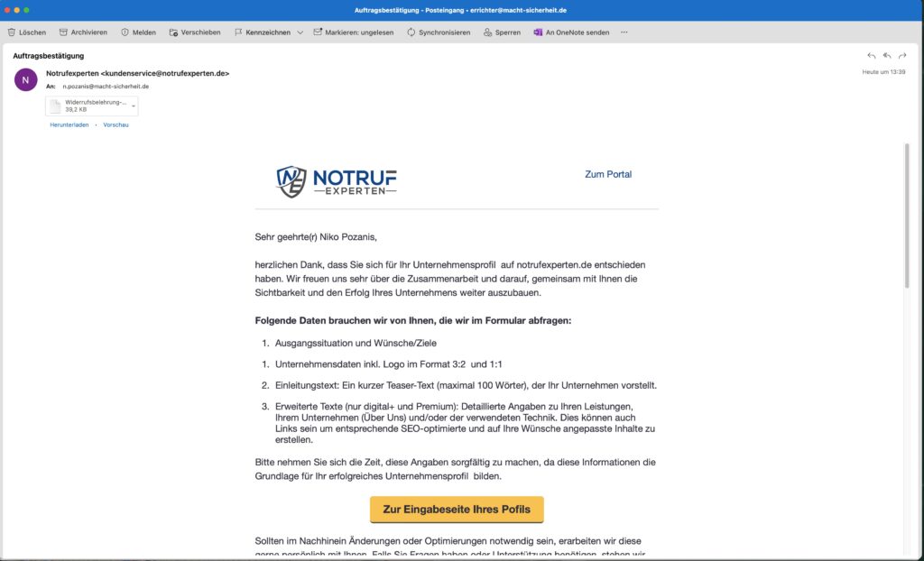The width and height of the screenshot is (924, 561).
Task: Send the email to OneNote
Action: [571, 32]
